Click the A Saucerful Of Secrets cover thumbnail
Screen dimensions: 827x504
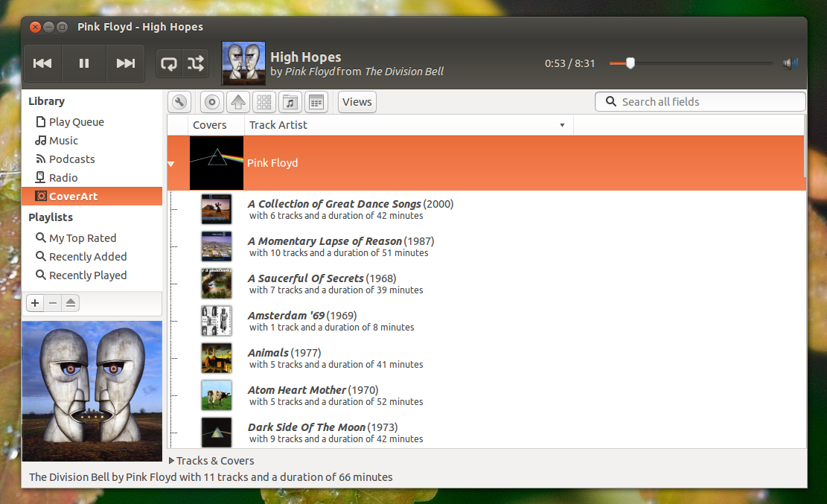217,284
